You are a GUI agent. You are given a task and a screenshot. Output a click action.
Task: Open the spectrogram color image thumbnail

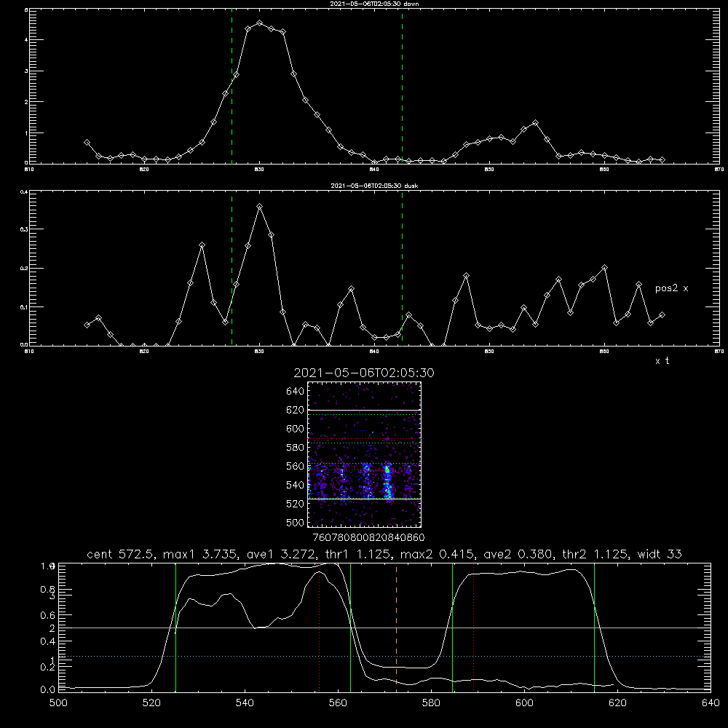(364, 454)
